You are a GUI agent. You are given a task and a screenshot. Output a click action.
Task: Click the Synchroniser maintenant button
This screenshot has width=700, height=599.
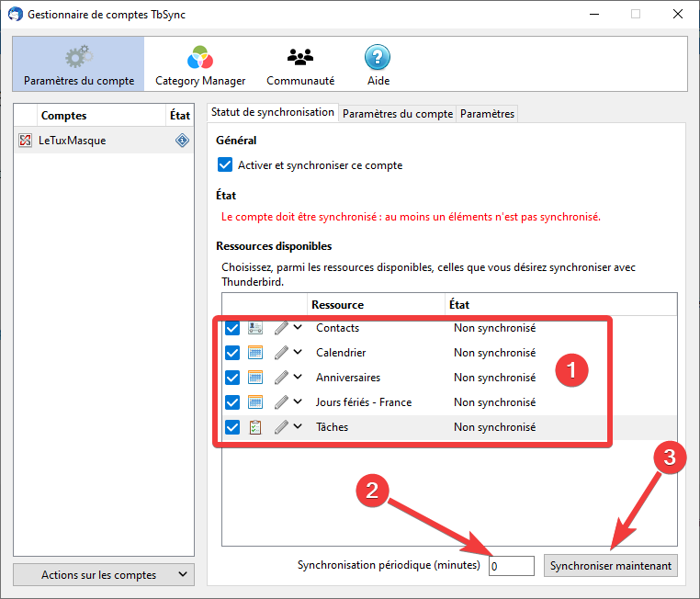[x=610, y=566]
